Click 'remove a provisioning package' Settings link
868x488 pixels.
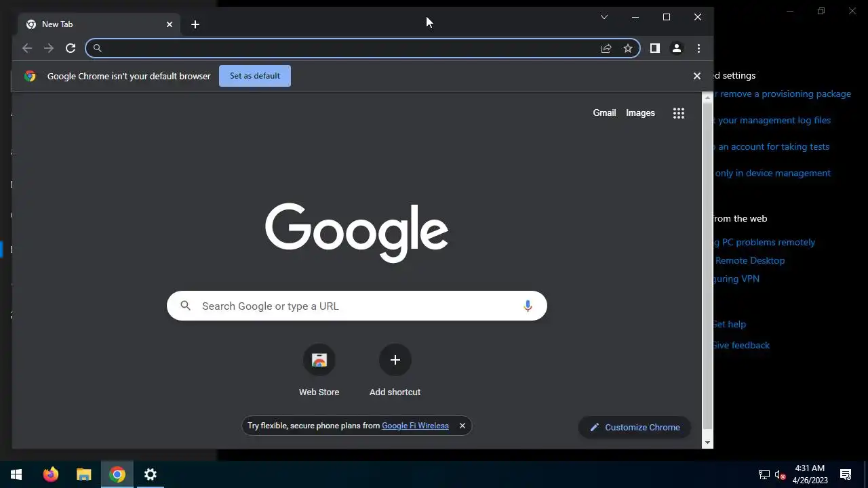(785, 94)
